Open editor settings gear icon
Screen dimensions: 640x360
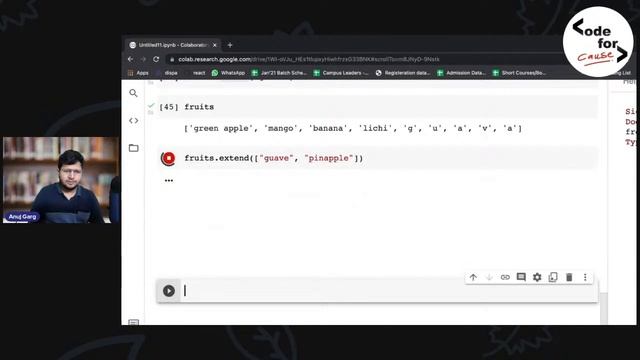point(537,277)
